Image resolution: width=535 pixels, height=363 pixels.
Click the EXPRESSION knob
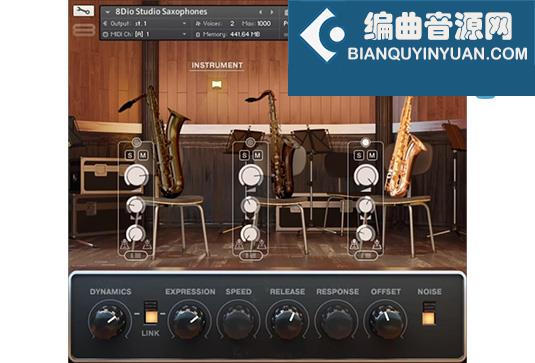[x=189, y=320]
